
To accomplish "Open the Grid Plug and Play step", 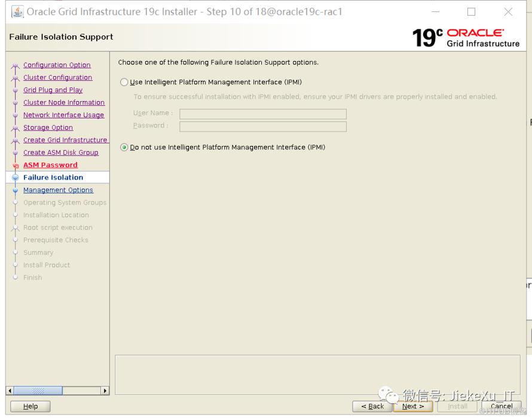I will click(x=53, y=90).
